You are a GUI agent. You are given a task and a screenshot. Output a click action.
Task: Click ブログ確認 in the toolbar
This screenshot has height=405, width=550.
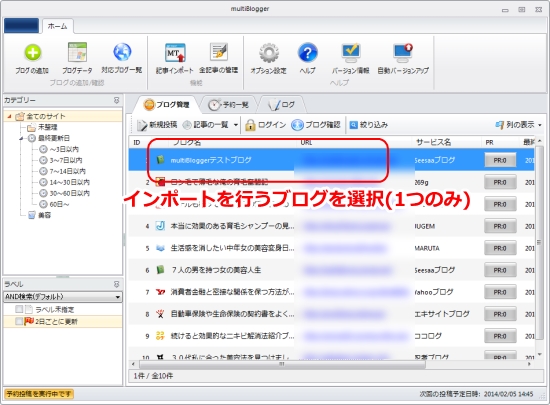316,125
